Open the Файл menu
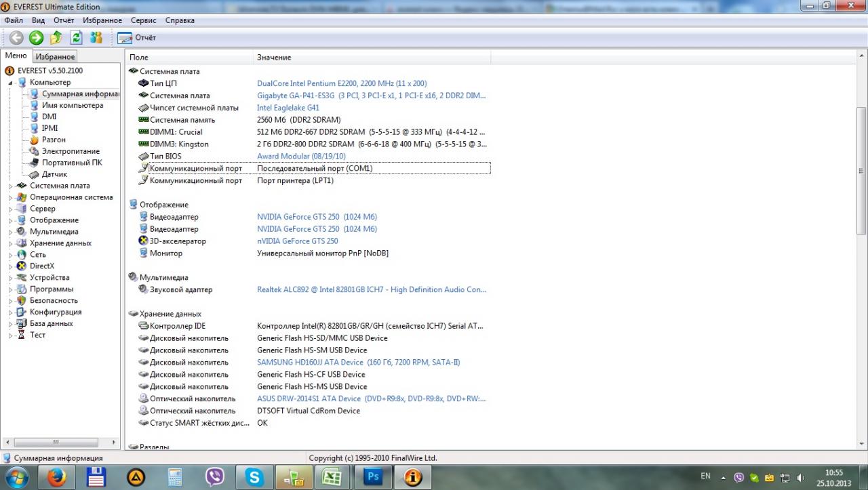Viewport: 868px width, 490px height. [x=14, y=20]
